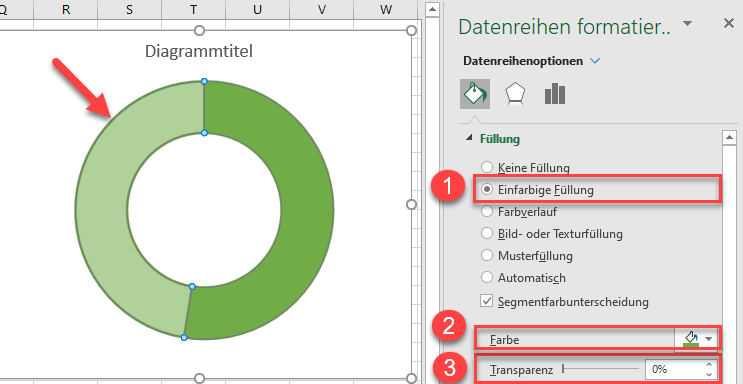Image resolution: width=743 pixels, height=384 pixels.
Task: Open the Series Options bar chart tab
Action: click(x=555, y=94)
